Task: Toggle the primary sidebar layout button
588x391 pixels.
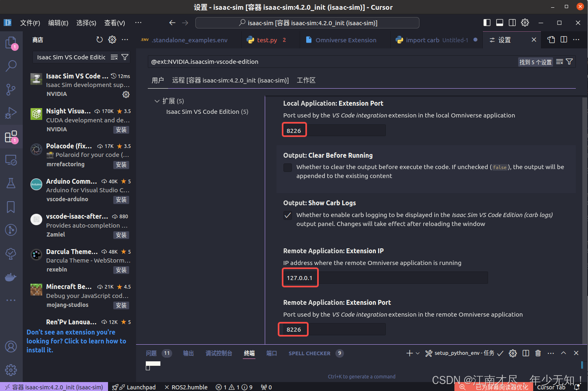Action: click(487, 23)
